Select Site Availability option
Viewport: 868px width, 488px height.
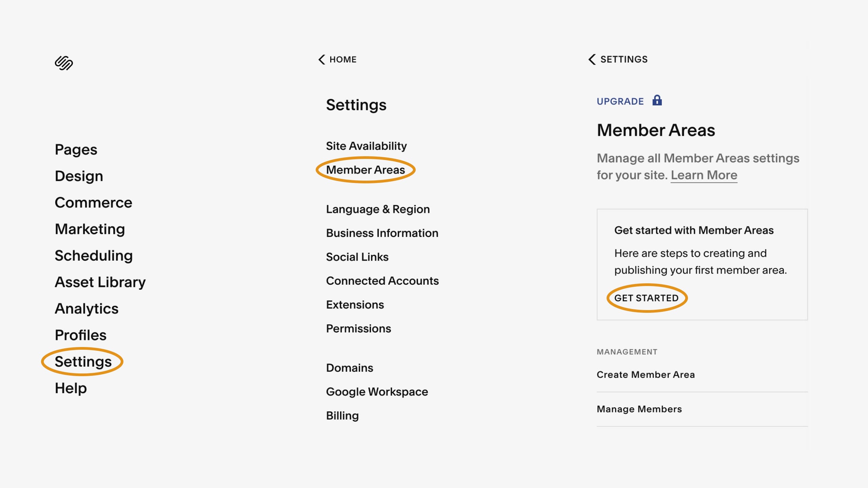click(x=367, y=145)
